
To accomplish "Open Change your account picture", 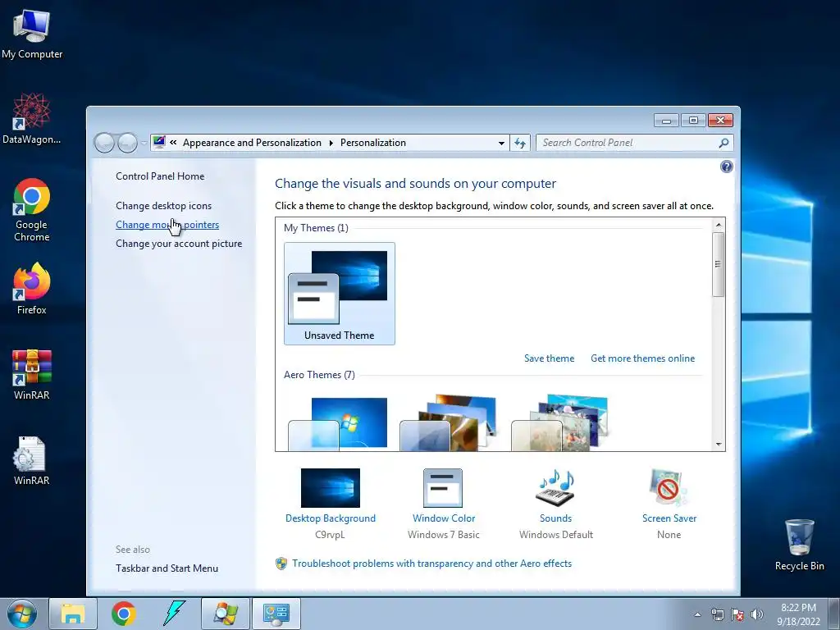I will (x=179, y=243).
